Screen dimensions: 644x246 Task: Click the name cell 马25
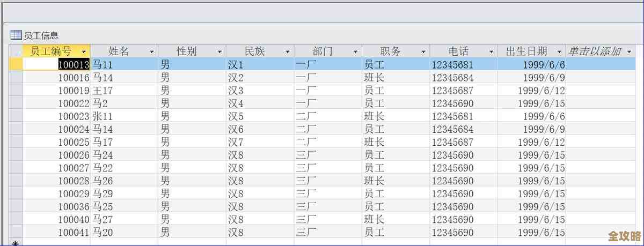click(124, 206)
